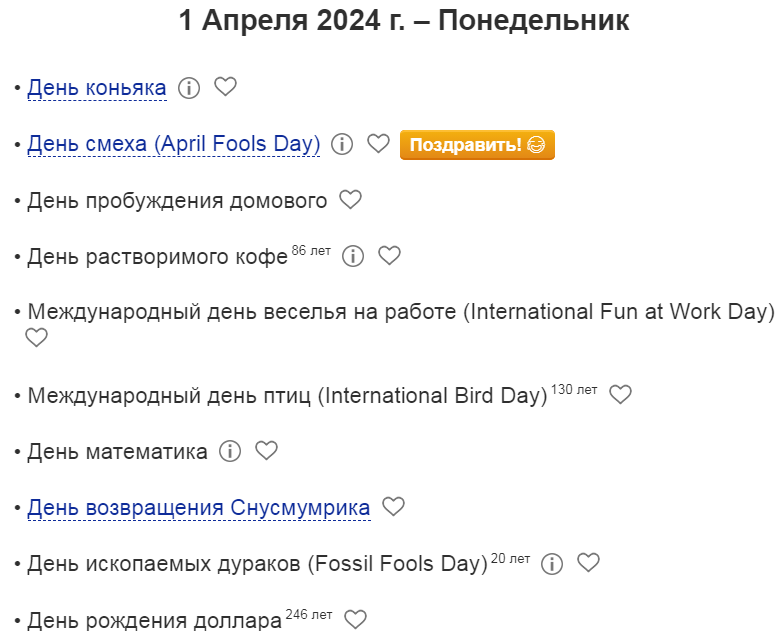Open info icon for День коньяка
The width and height of the screenshot is (784, 631).
[189, 88]
